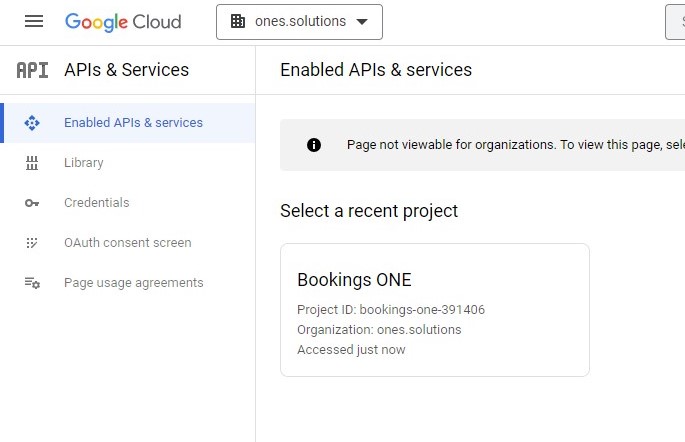Click the Credentials key icon
The height and width of the screenshot is (442, 685).
click(x=32, y=203)
